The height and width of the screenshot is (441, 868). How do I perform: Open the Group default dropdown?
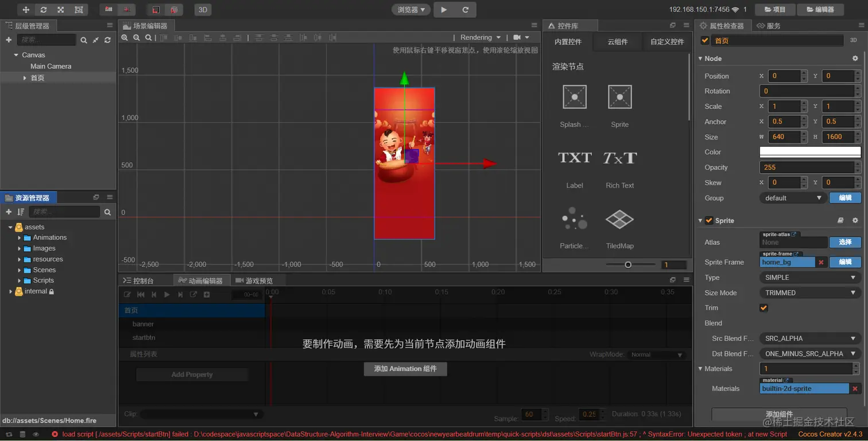(793, 198)
